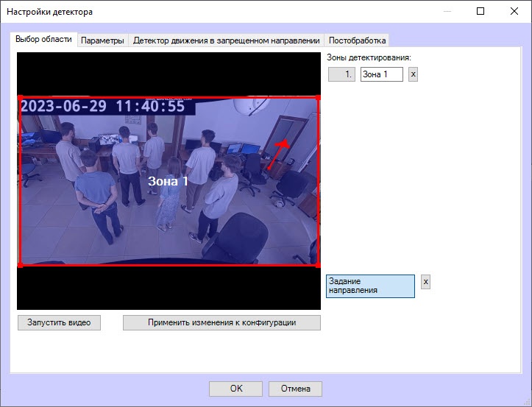
Task: Select the top-right red corner handle of zone
Action: (x=318, y=98)
